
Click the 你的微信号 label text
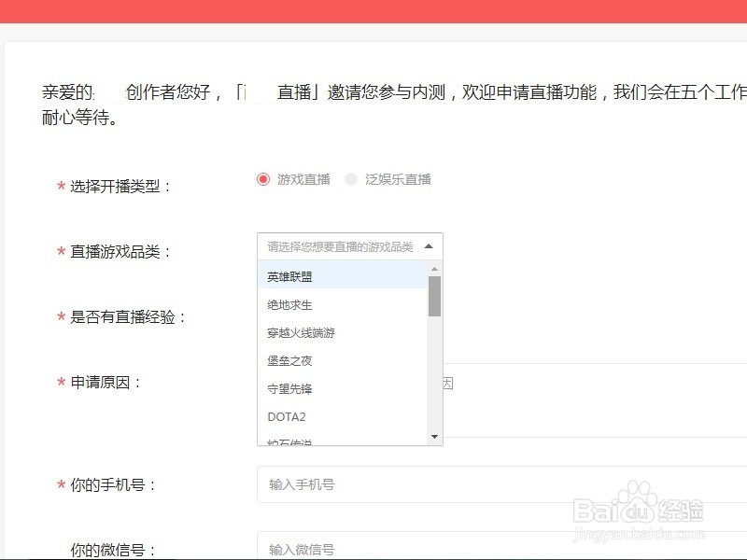(x=113, y=550)
